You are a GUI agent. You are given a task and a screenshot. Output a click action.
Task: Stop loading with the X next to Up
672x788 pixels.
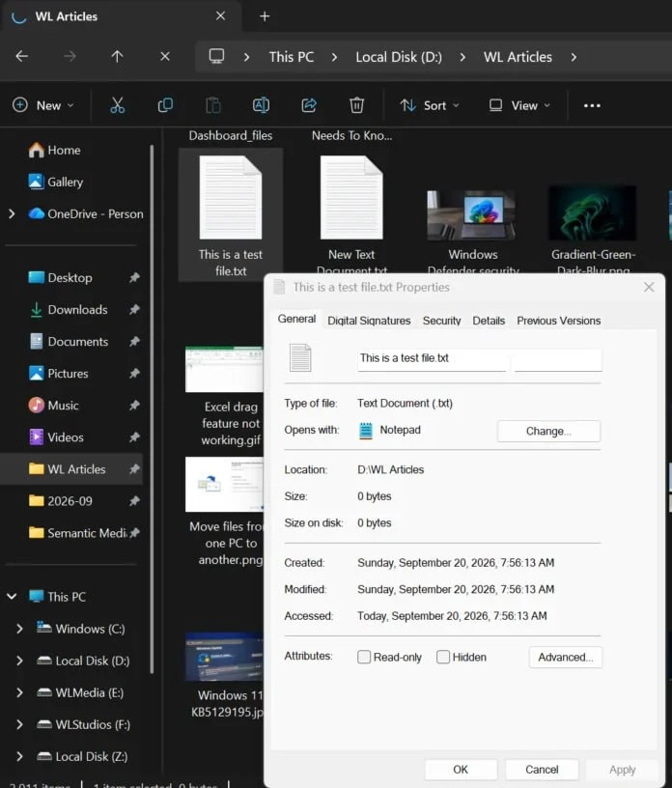[x=165, y=56]
